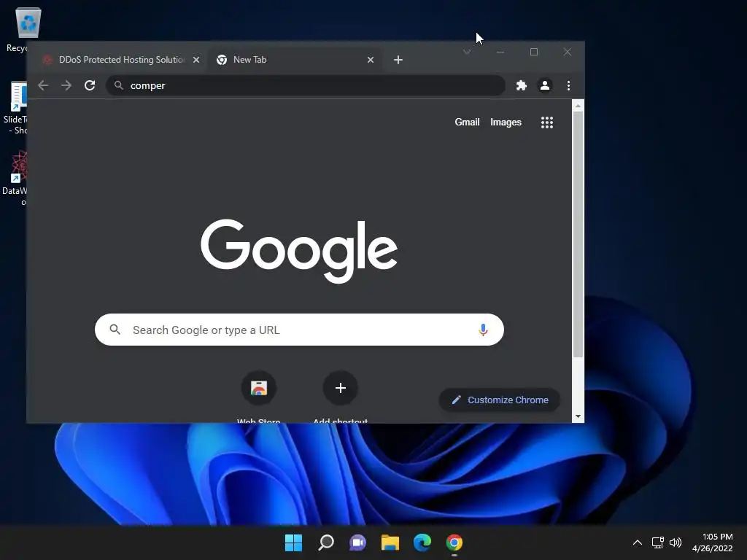Click the Chrome taskbar icon
Image resolution: width=747 pixels, height=560 pixels.
(x=454, y=542)
